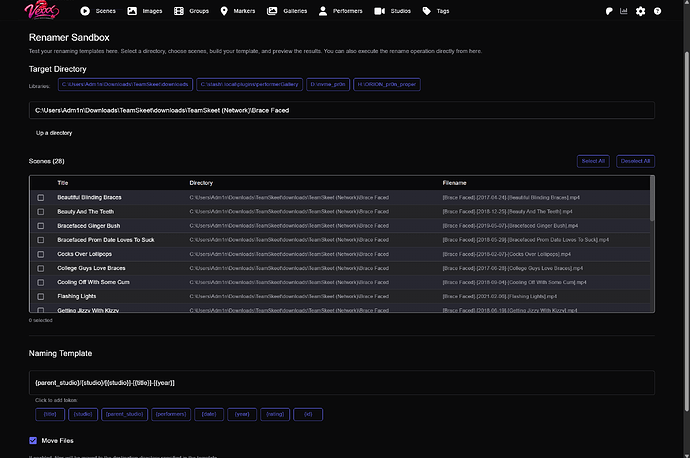Tick checkbox for Beautiful Blinding Braces
This screenshot has width=690, height=458.
click(41, 198)
